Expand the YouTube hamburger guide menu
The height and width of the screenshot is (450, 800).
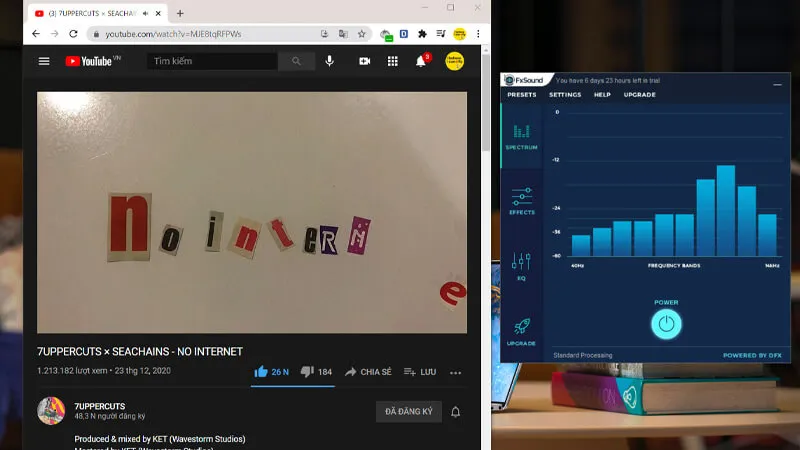pyautogui.click(x=44, y=61)
